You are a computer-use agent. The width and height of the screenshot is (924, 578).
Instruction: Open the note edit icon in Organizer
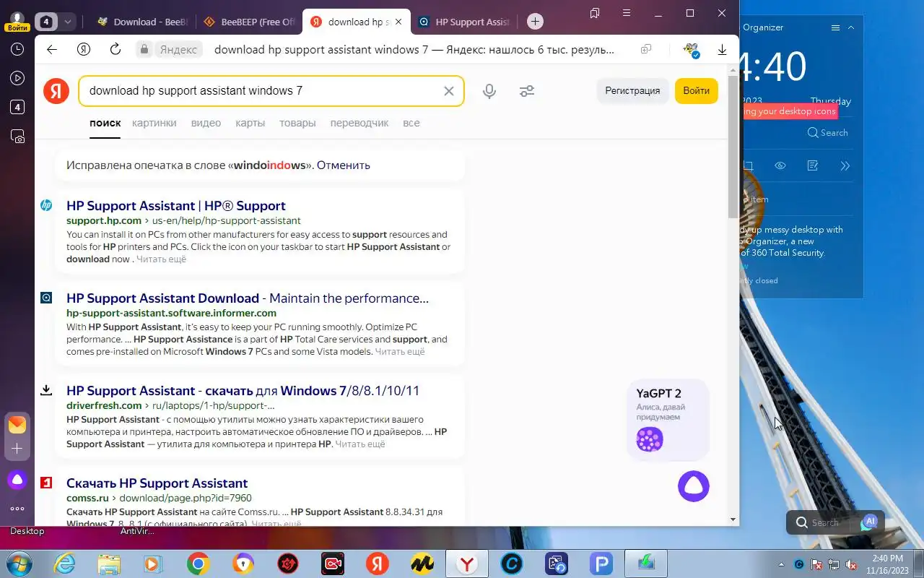coord(813,166)
